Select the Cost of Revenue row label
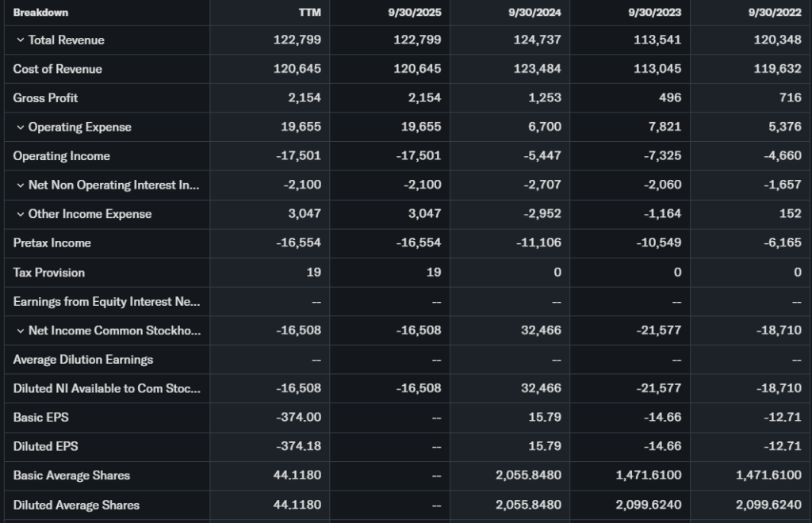 point(57,69)
